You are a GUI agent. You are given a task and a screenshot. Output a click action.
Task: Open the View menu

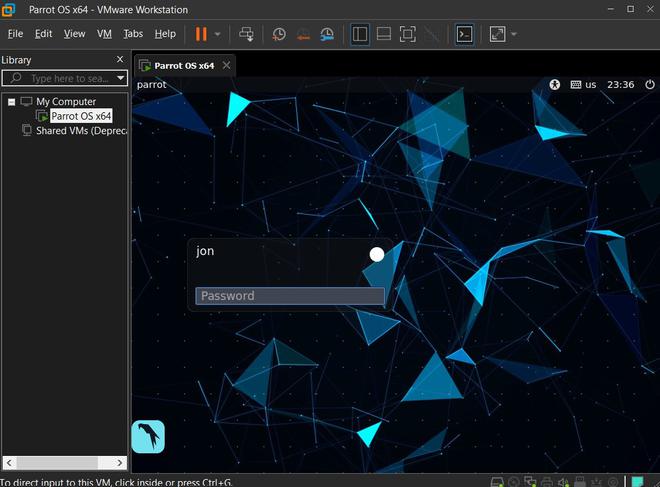pos(75,34)
